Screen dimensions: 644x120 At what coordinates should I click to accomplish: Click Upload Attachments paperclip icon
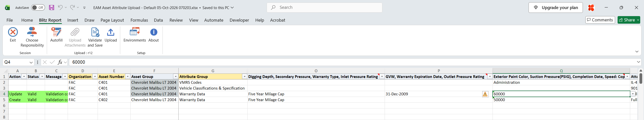click(75, 32)
